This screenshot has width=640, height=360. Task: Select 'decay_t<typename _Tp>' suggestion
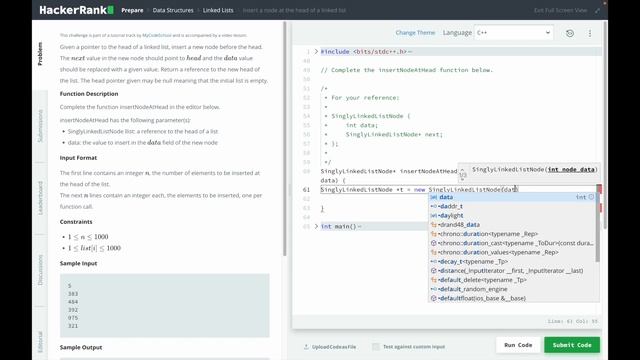[x=512, y=261]
